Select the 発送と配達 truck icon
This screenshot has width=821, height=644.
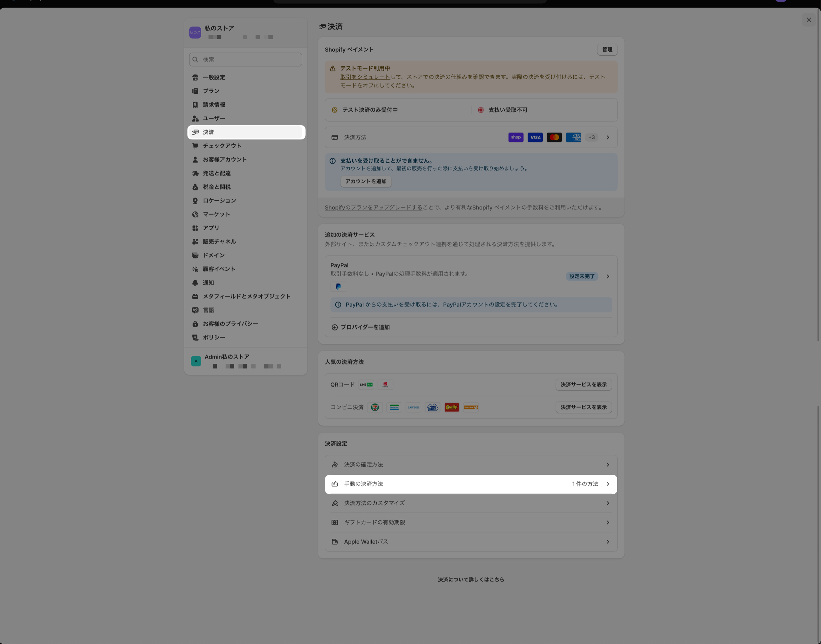click(x=195, y=173)
